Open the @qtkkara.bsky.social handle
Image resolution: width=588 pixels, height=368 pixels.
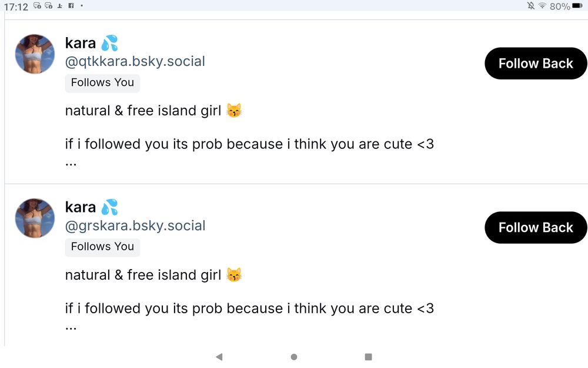tap(135, 61)
